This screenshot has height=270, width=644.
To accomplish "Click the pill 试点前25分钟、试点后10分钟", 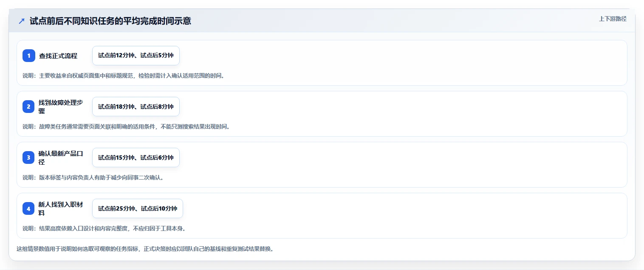I will coord(138,208).
